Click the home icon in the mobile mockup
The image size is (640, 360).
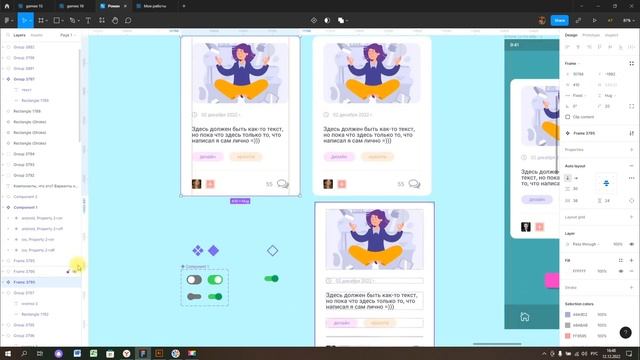[524, 316]
